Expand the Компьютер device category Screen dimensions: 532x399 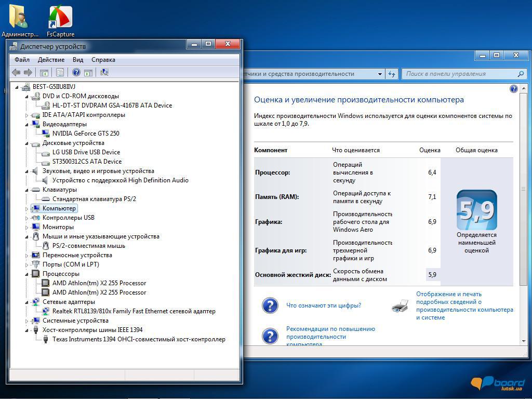(27, 208)
